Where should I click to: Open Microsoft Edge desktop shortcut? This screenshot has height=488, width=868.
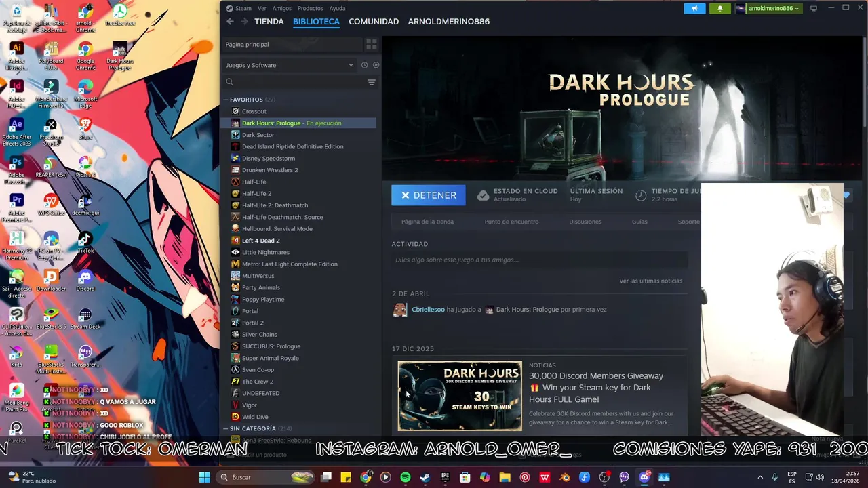85,94
